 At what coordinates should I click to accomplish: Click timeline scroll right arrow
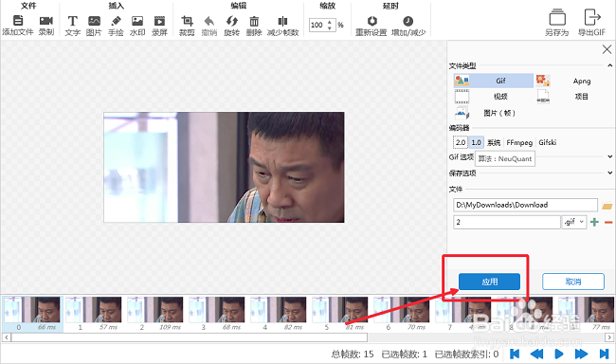pos(609,337)
